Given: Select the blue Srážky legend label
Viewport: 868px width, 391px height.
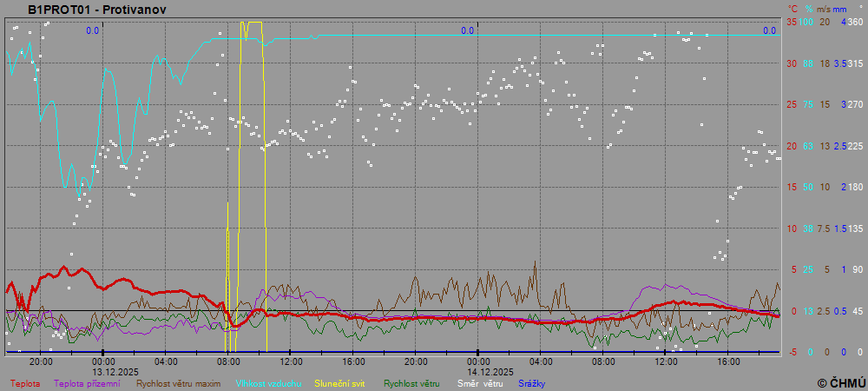Looking at the screenshot, I should (533, 383).
